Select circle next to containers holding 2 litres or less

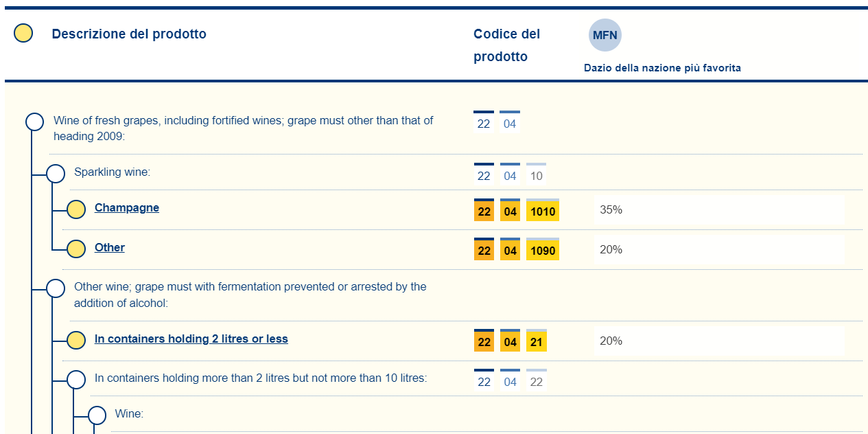(76, 340)
